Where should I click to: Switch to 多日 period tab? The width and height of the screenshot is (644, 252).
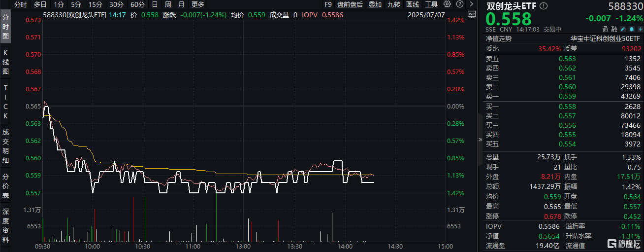pyautogui.click(x=40, y=4)
